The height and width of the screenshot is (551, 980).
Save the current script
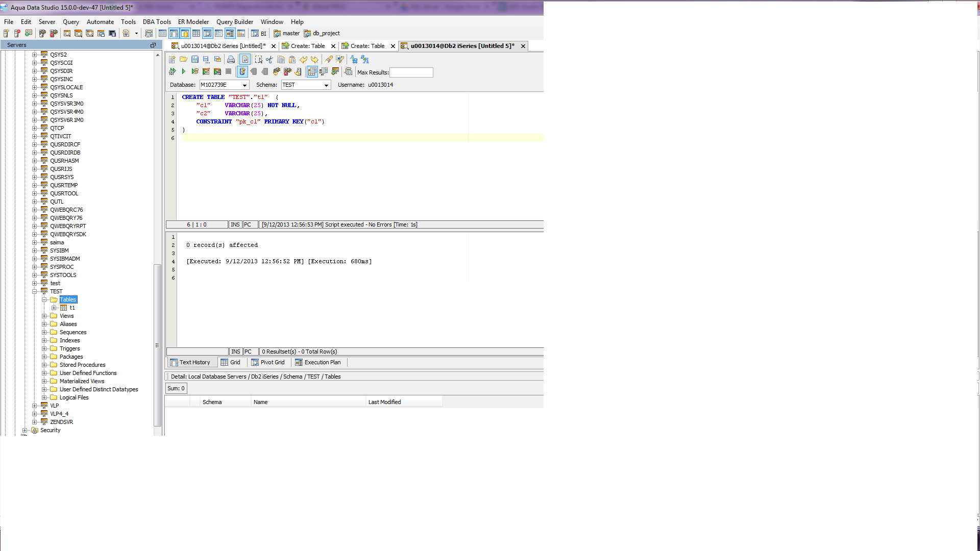click(194, 60)
